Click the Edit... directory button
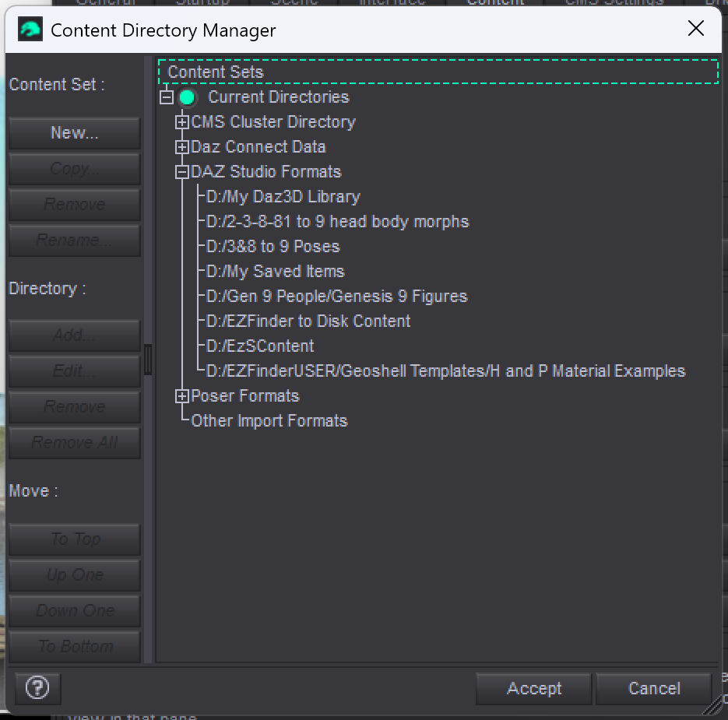The width and height of the screenshot is (728, 720). pyautogui.click(x=75, y=371)
